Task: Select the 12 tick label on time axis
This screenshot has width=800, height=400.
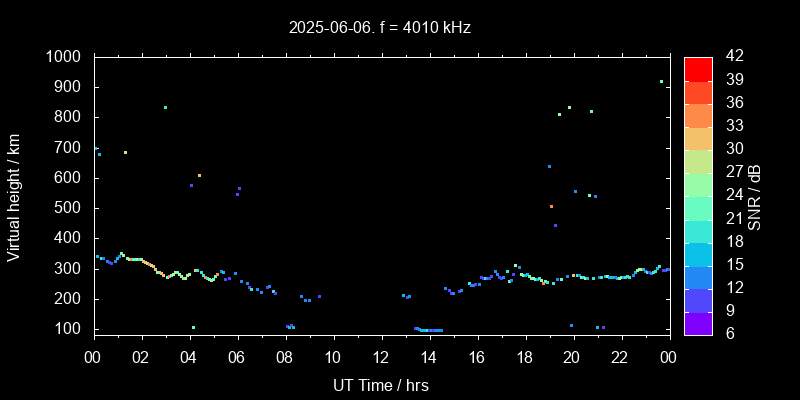Action: (x=381, y=358)
